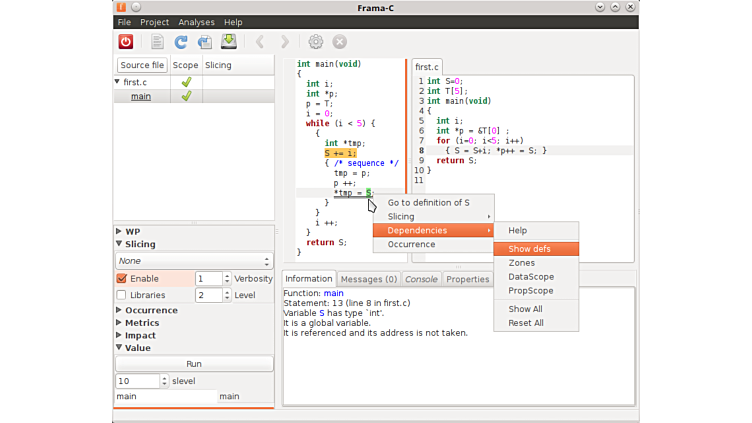Viewport: 752px width, 423px height.
Task: Open the slicing None dropdown
Action: pos(194,261)
